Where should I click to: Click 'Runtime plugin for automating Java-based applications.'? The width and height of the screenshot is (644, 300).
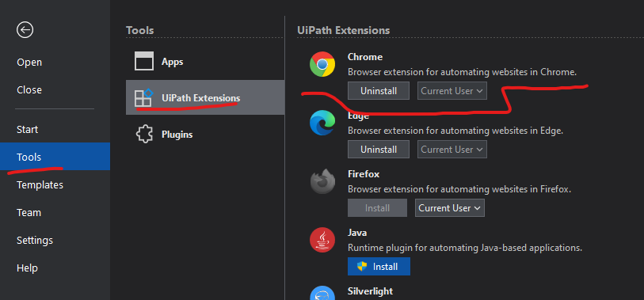(x=465, y=248)
